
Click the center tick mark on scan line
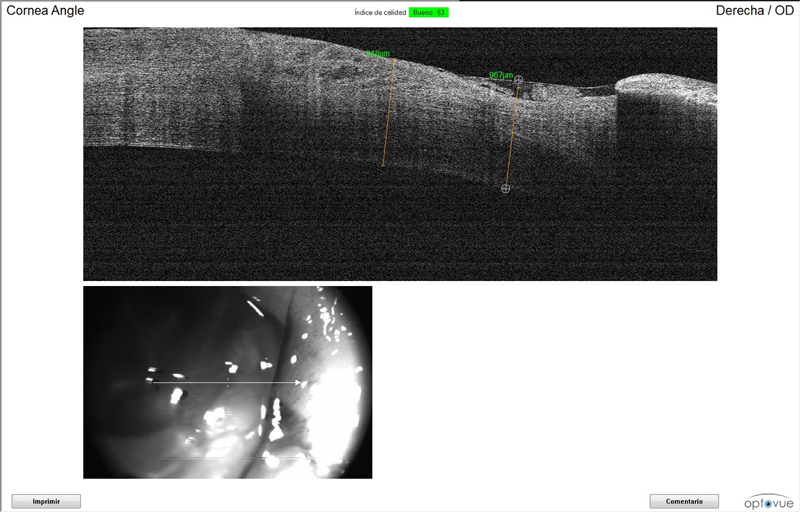[x=228, y=382]
